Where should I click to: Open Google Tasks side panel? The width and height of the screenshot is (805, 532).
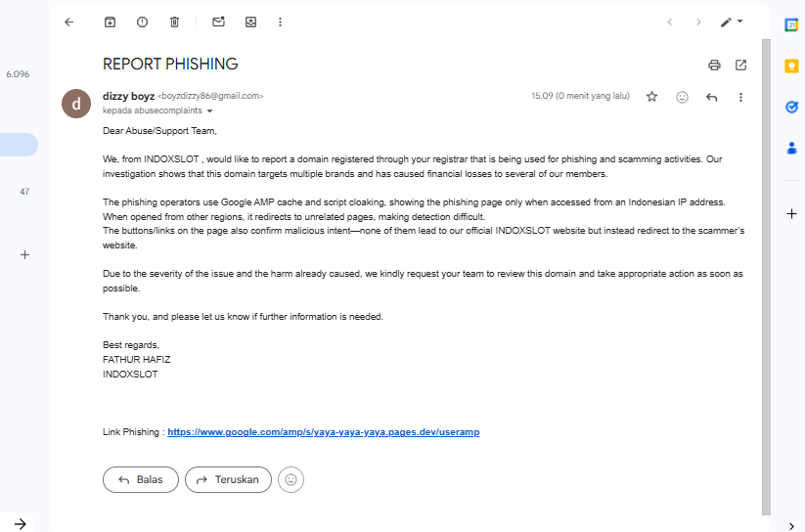tap(791, 107)
